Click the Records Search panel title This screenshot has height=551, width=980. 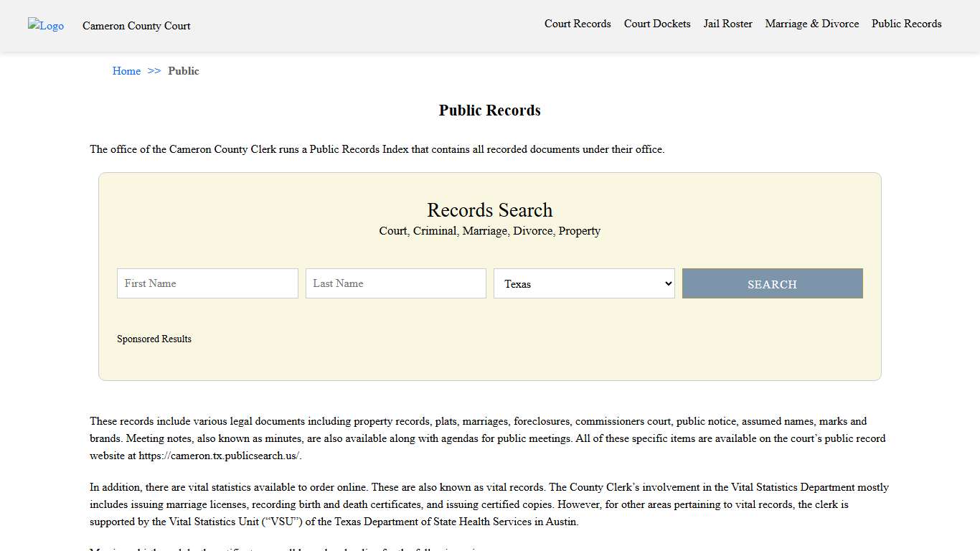tap(489, 209)
